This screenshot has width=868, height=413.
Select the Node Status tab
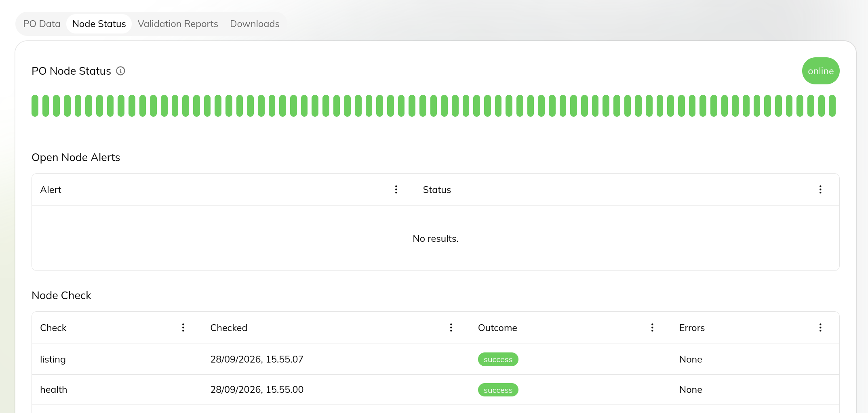[x=99, y=24]
